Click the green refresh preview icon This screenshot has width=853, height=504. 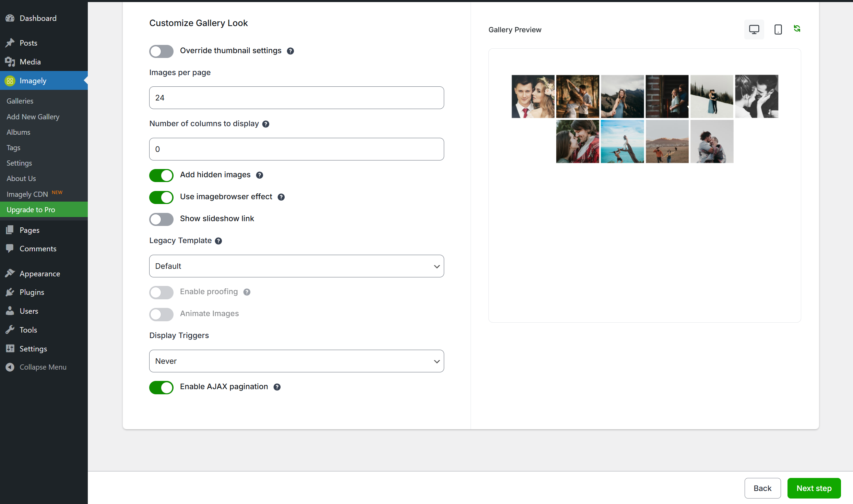click(797, 29)
